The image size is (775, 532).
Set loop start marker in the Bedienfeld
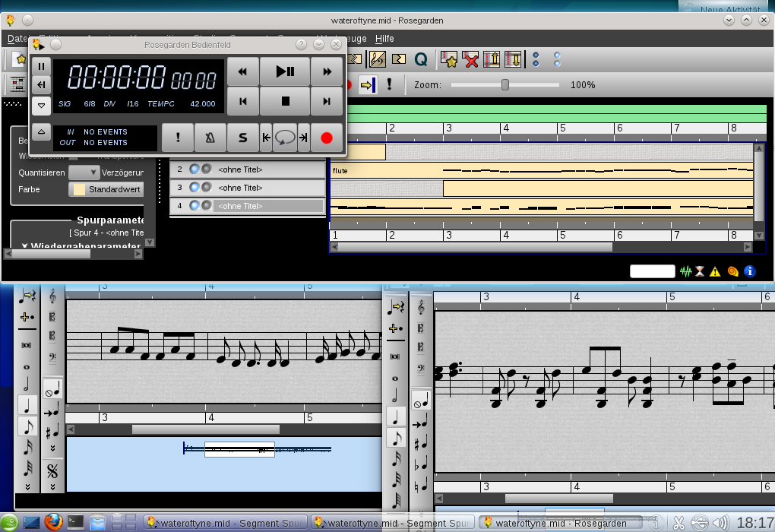[x=266, y=138]
